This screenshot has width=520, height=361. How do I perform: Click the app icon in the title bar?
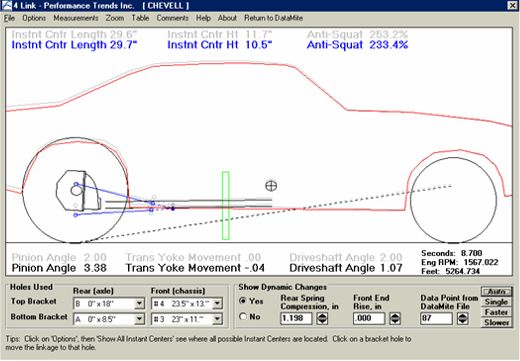pos(7,6)
